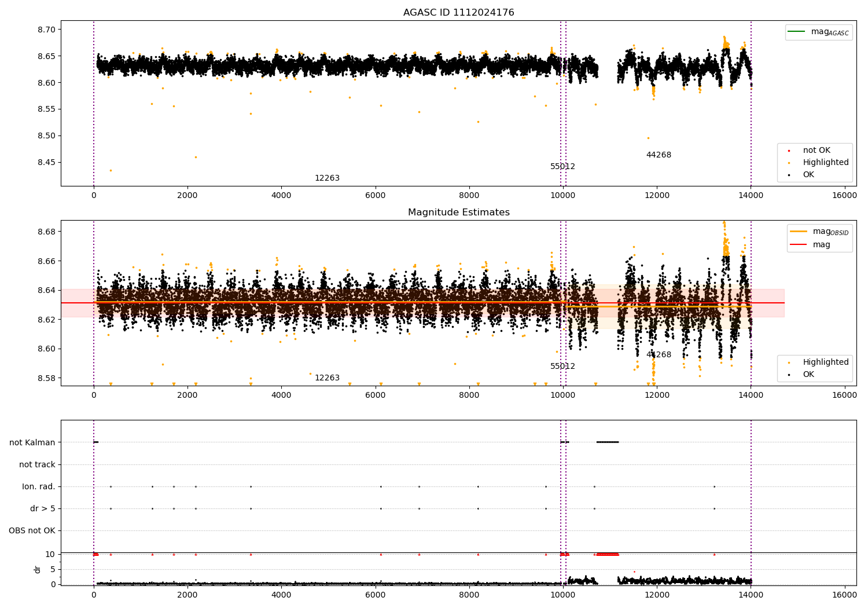
Task: Click the 'not Kalman' y-axis label
Action: click(x=32, y=443)
